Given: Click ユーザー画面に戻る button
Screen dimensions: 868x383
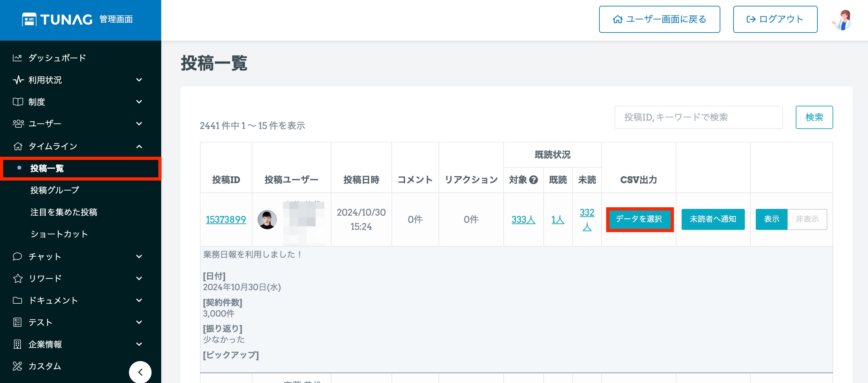Looking at the screenshot, I should click(x=659, y=20).
